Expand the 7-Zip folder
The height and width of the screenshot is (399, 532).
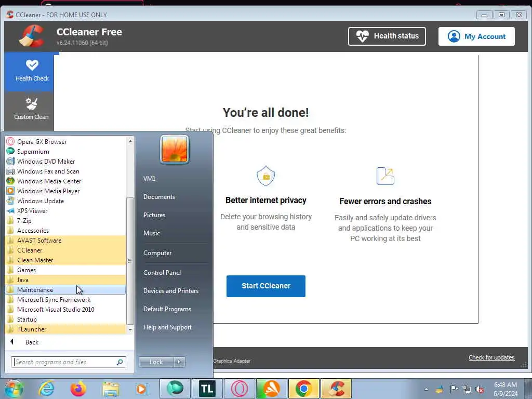(65, 220)
